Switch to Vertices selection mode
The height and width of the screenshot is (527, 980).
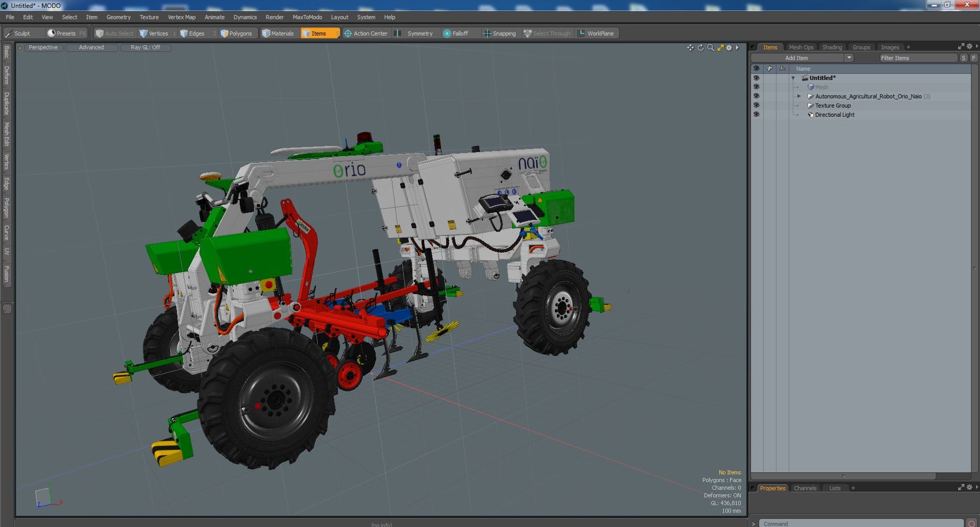pyautogui.click(x=157, y=33)
